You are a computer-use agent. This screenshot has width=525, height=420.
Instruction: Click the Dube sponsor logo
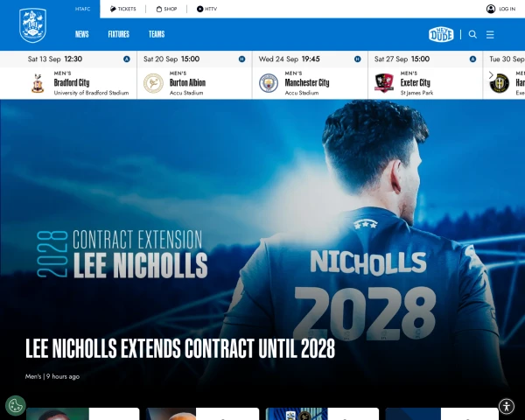pyautogui.click(x=441, y=34)
